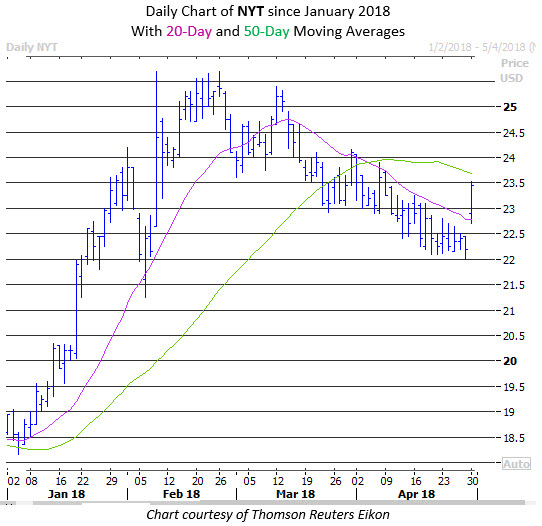
Task: Click the Auto scale button
Action: click(x=516, y=463)
